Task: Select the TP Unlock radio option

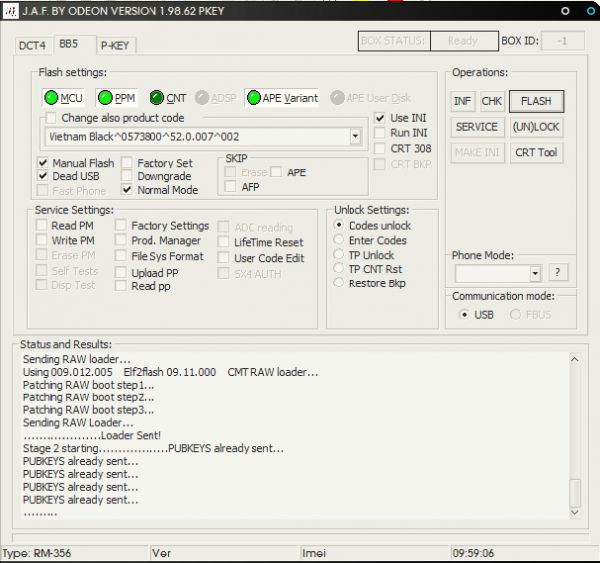Action: tap(339, 255)
